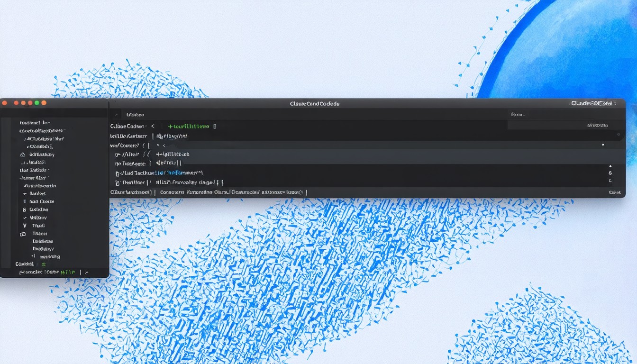637x364 pixels.
Task: Click the '<' chevron after Cluloe Codaen
Action: tap(153, 127)
